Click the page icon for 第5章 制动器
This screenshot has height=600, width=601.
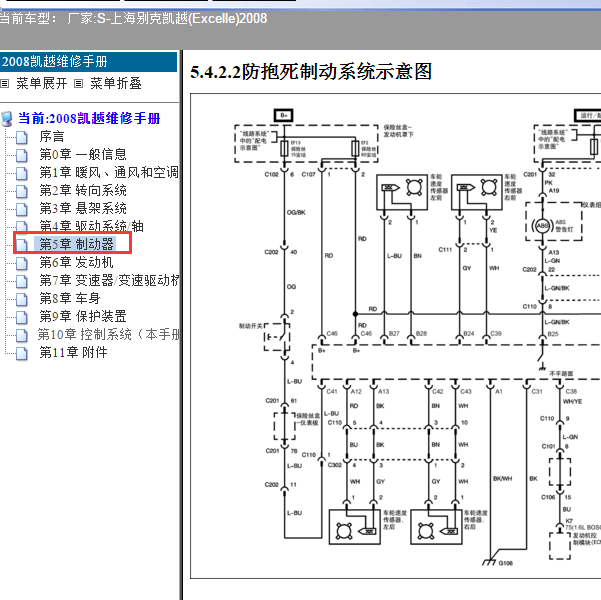pyautogui.click(x=21, y=245)
